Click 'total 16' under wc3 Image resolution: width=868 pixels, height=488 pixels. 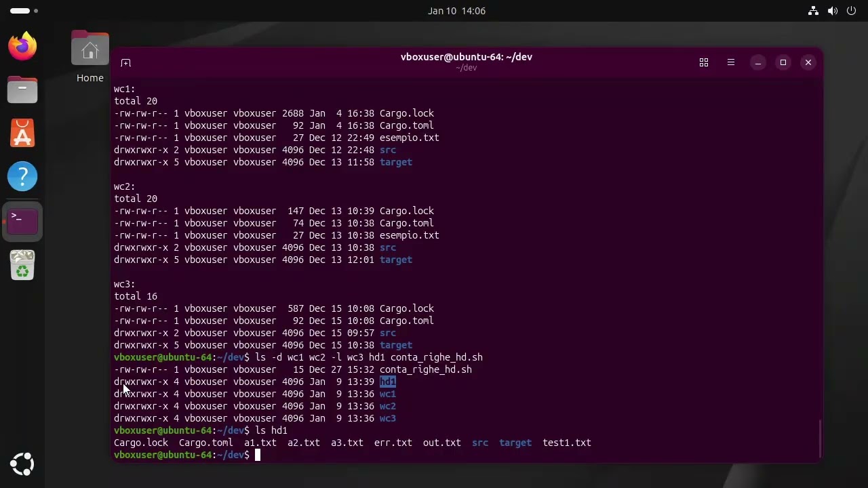click(136, 296)
